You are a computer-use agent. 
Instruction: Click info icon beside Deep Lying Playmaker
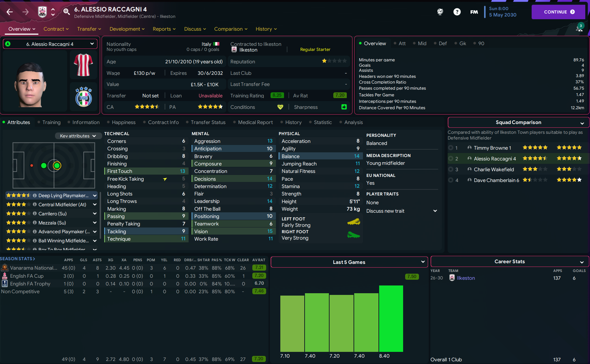[34, 195]
